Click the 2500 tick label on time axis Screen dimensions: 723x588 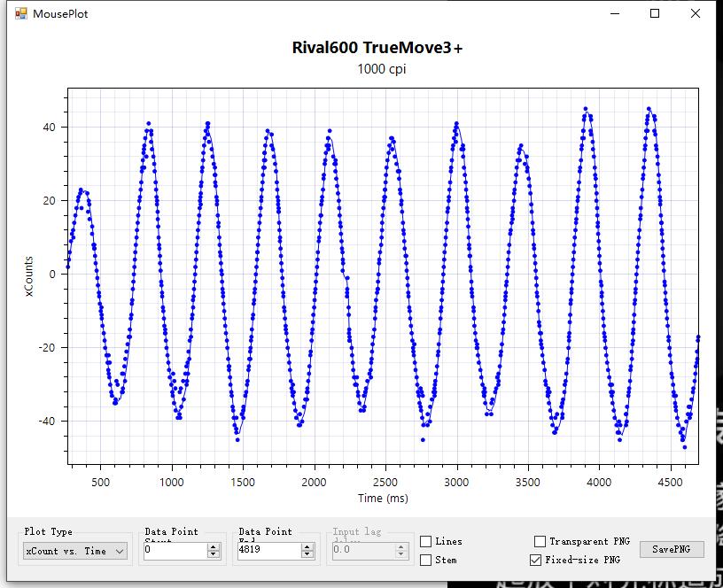pos(385,483)
